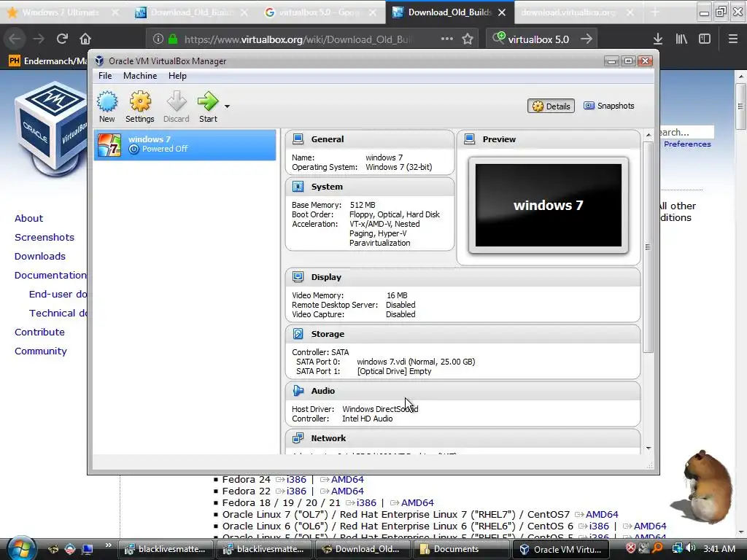This screenshot has height=560, width=747.
Task: Select the windows 7 VM in the list
Action: (x=185, y=144)
